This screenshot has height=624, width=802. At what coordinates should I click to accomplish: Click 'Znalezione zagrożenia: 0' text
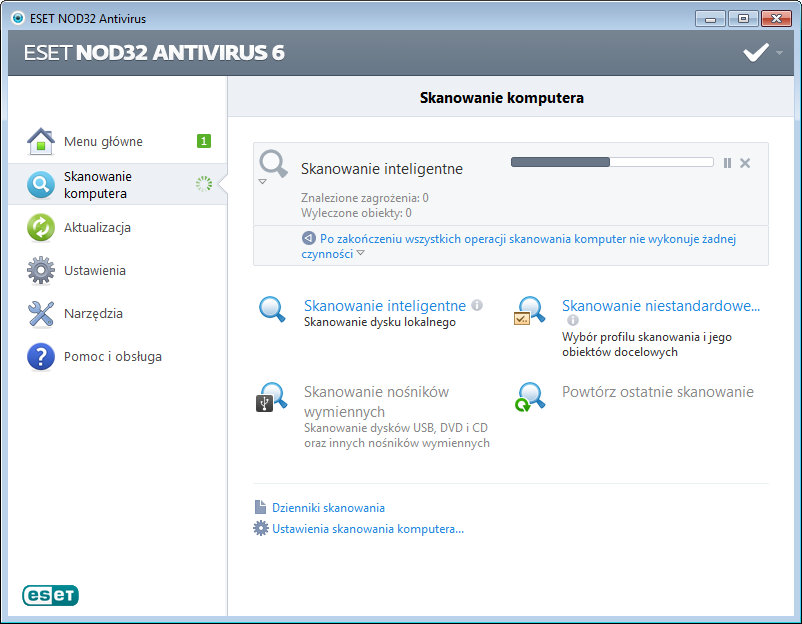click(x=365, y=198)
